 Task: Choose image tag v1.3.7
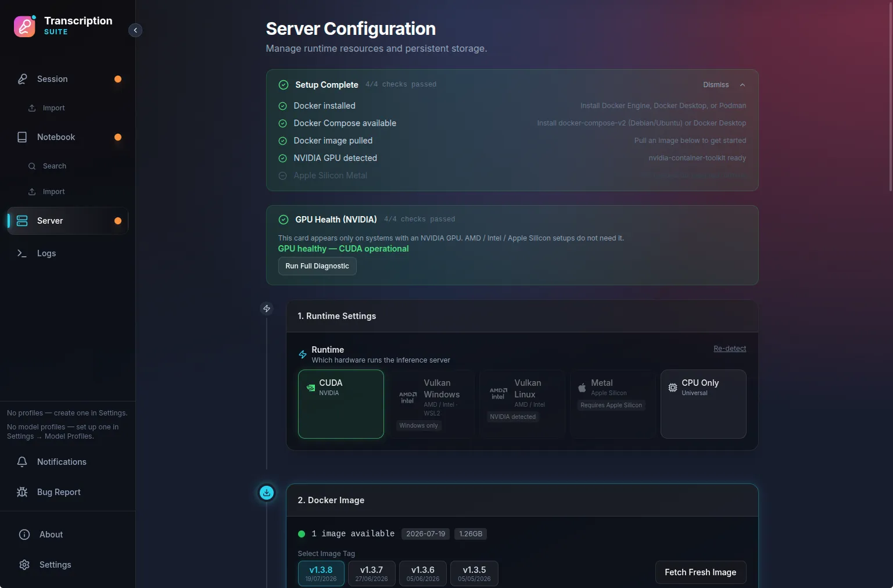point(372,573)
